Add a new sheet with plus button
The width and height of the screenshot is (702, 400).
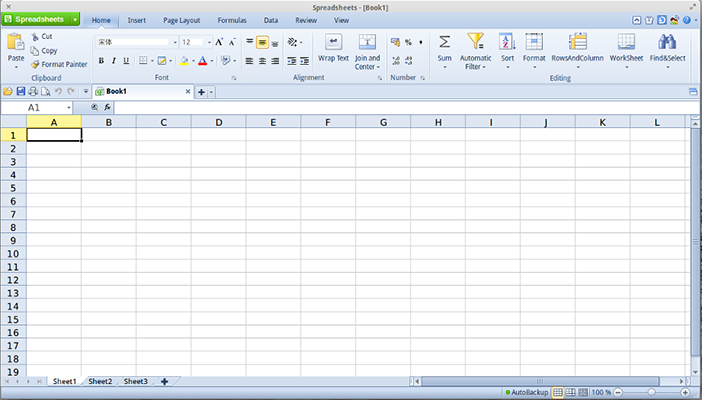click(164, 382)
